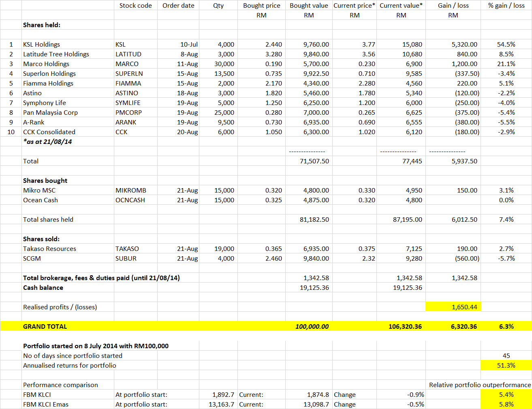Image resolution: width=532 pixels, height=409 pixels.
Task: Select the '-5.5%' loss cell
Action: click(506, 122)
